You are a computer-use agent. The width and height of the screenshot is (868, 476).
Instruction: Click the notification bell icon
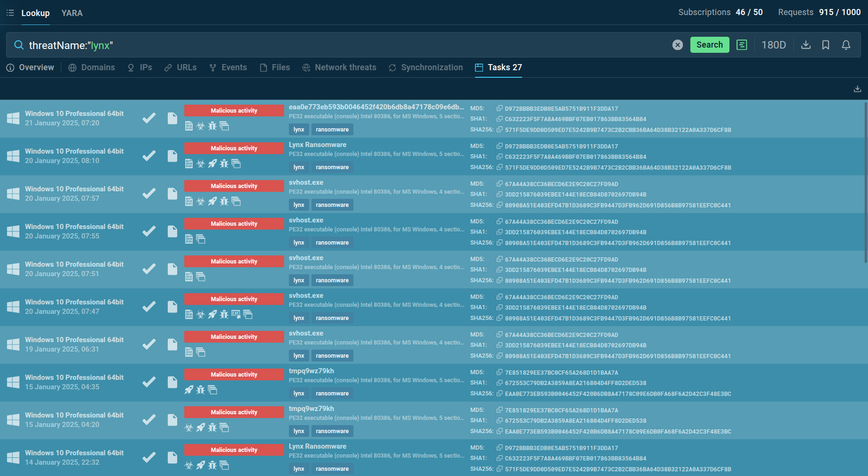846,45
